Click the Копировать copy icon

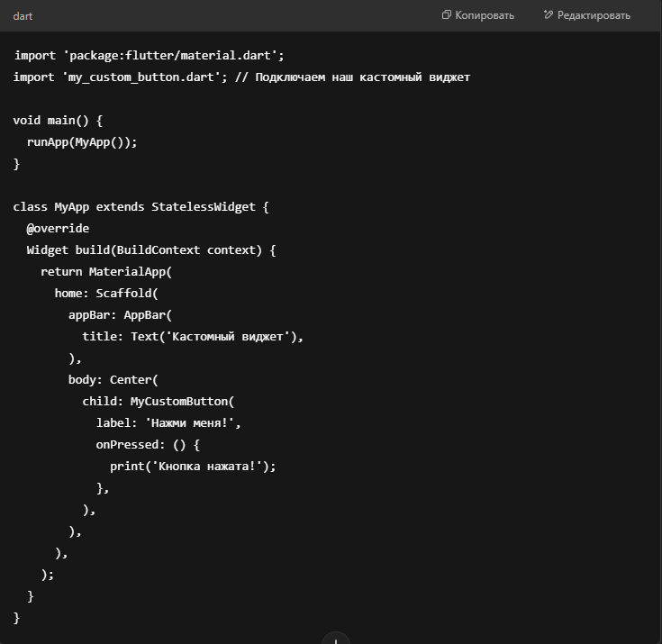pyautogui.click(x=446, y=15)
